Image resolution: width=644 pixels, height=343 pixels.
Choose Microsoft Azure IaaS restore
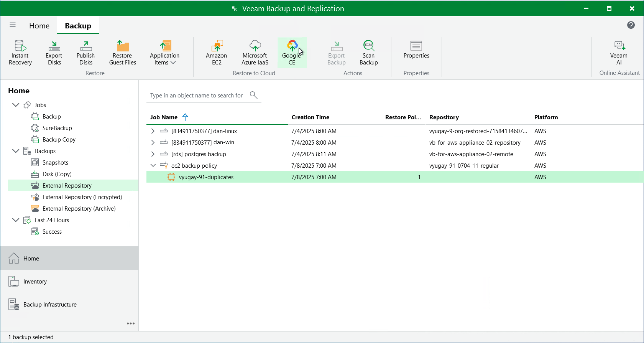pos(255,53)
